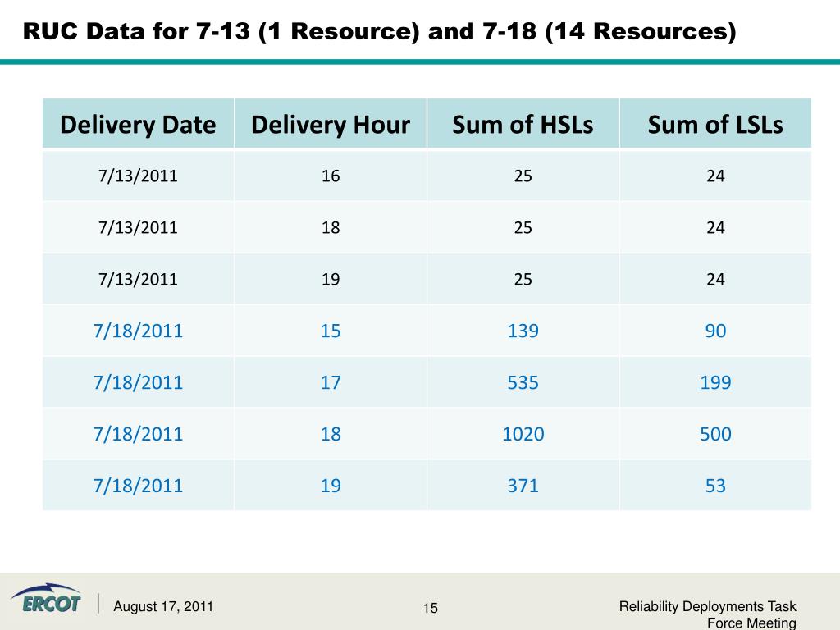Viewport: 840px width, 630px height.
Task: Click page number 15 in footer
Action: (430, 608)
